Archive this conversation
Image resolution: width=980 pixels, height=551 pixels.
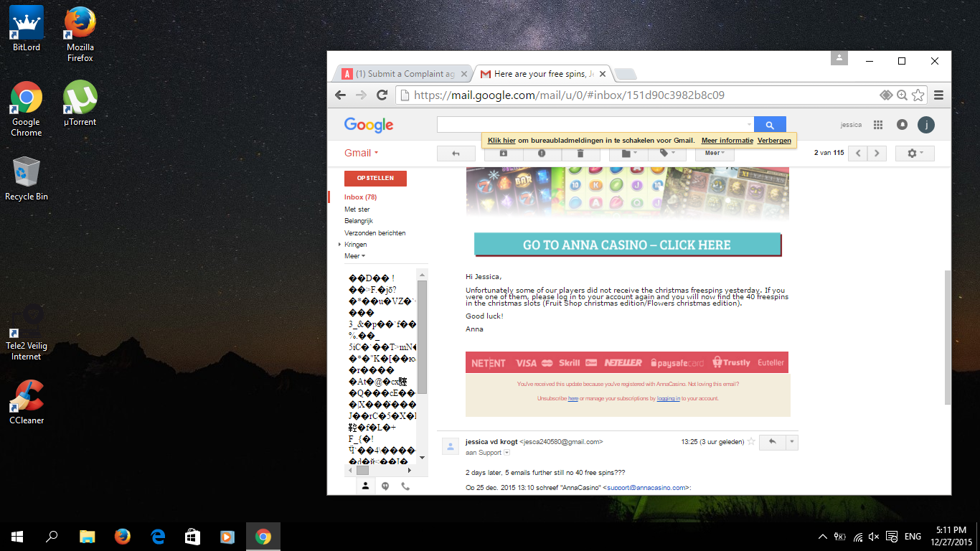(x=504, y=153)
